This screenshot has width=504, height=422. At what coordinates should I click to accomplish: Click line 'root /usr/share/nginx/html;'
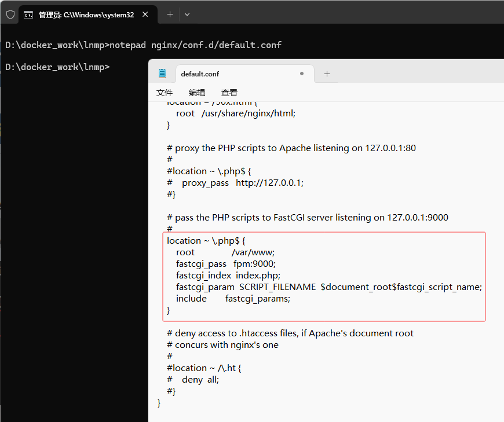pyautogui.click(x=236, y=113)
